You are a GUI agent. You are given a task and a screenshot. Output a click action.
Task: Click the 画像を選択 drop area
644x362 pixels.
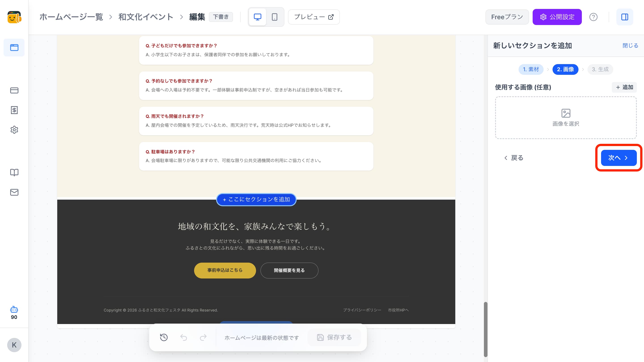[566, 118]
